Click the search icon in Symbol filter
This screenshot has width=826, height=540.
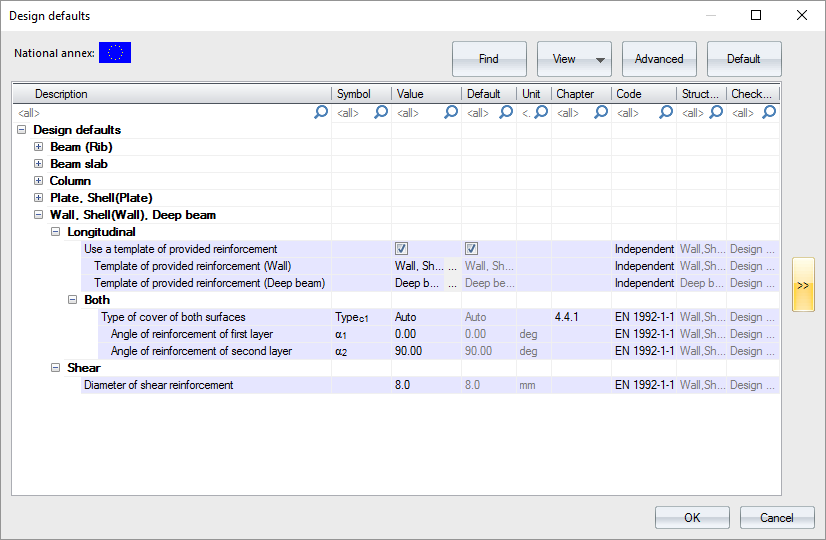pos(381,113)
